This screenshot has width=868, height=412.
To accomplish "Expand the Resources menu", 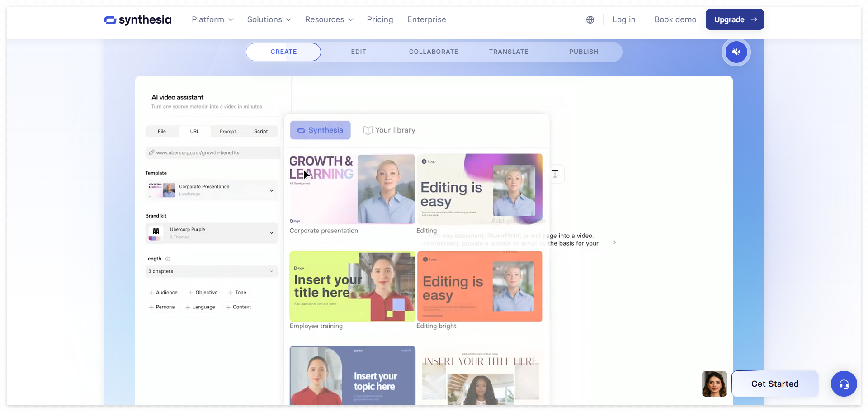I will [329, 20].
